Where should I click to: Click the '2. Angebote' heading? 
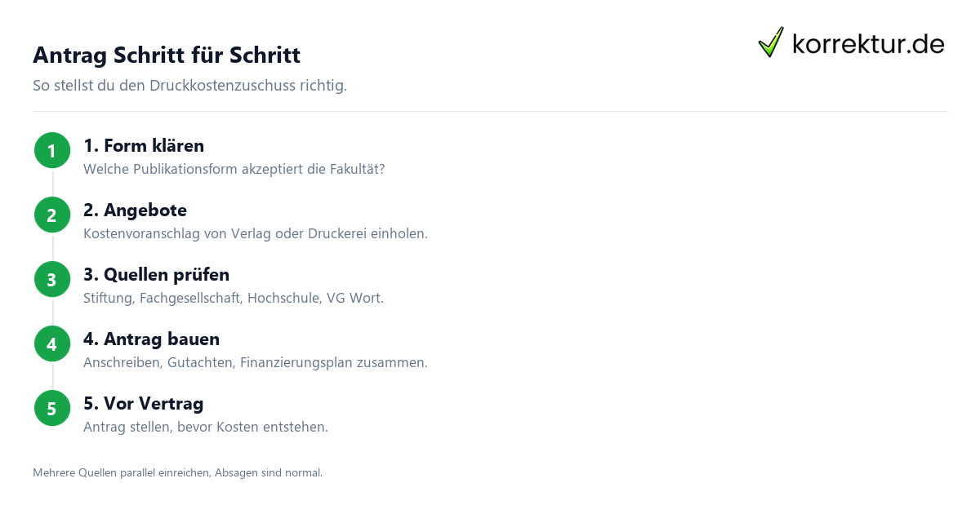coord(135,210)
